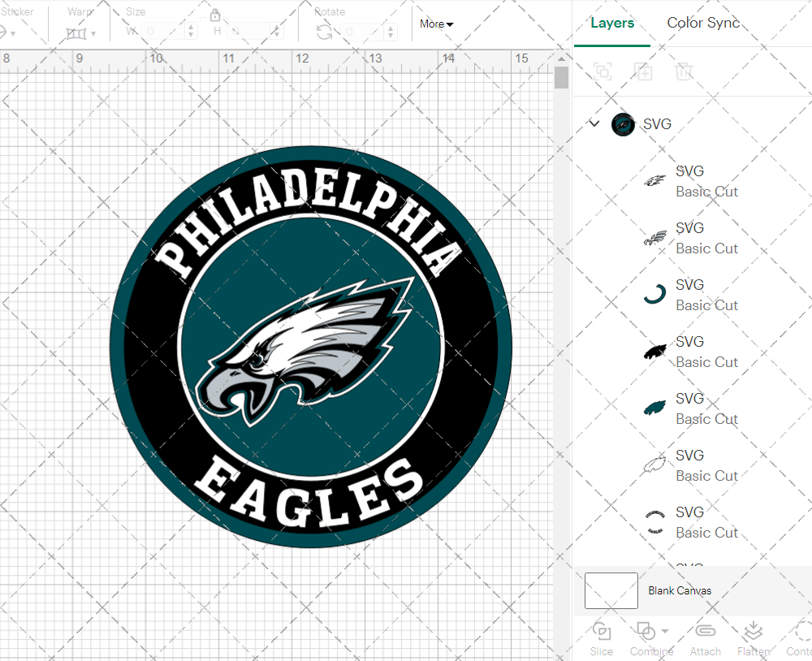Click the Delete trash icon
The height and width of the screenshot is (661, 812).
(x=684, y=71)
